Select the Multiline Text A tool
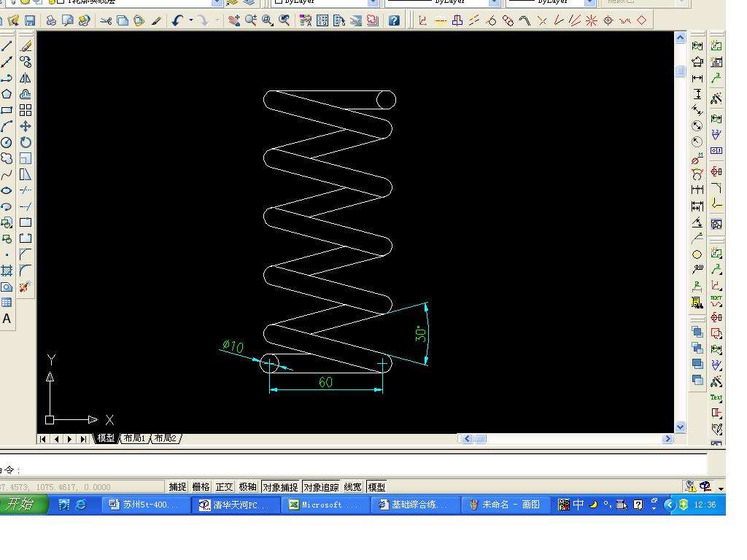The width and height of the screenshot is (747, 560). click(x=6, y=319)
